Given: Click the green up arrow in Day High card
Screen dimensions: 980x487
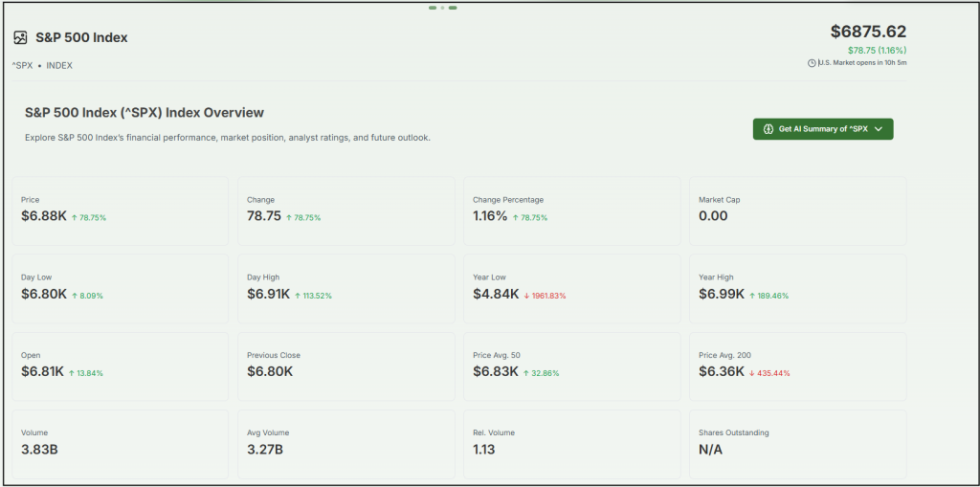Looking at the screenshot, I should [x=298, y=296].
